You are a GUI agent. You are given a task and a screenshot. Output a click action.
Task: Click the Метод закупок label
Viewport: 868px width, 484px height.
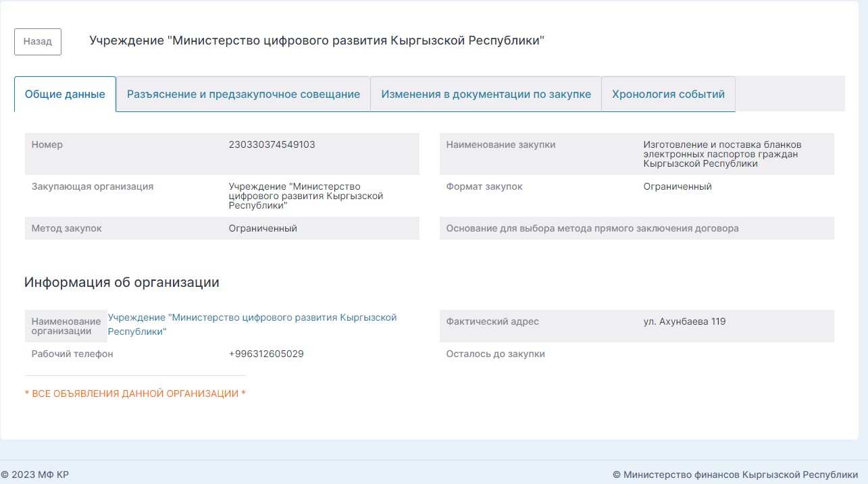(67, 229)
